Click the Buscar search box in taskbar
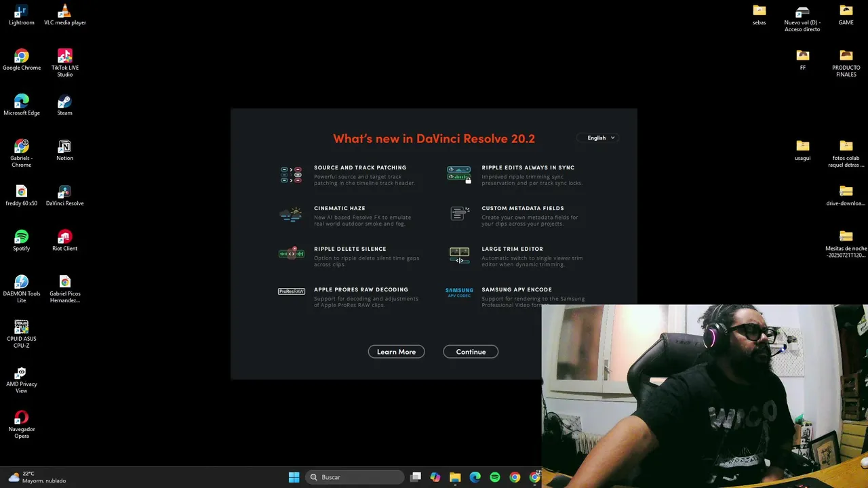This screenshot has width=868, height=488. coord(355,477)
